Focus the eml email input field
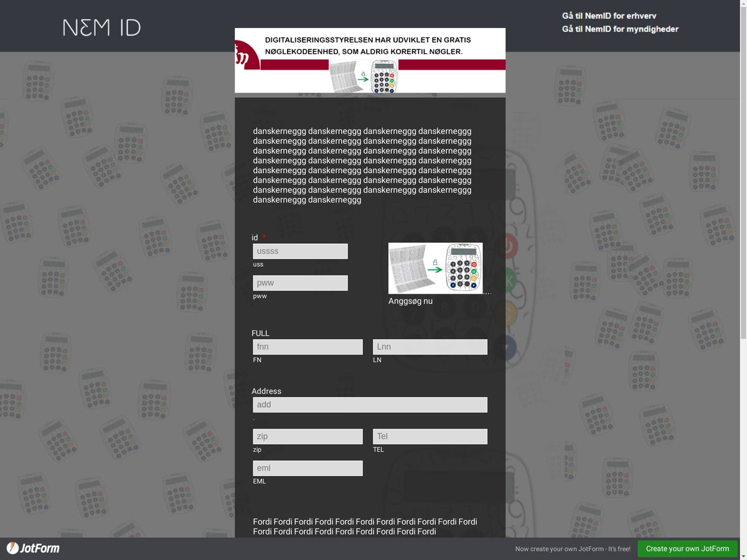Image resolution: width=747 pixels, height=560 pixels. click(x=308, y=468)
